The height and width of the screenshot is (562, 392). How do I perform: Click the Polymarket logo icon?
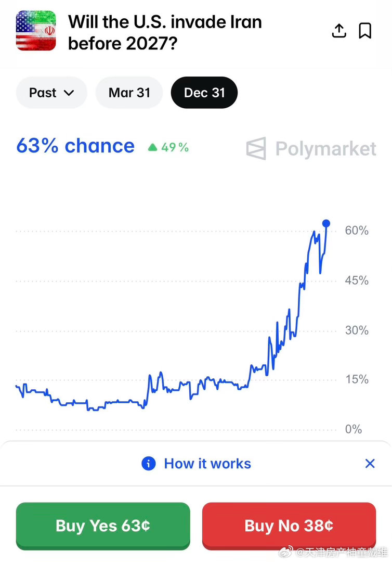tap(256, 149)
